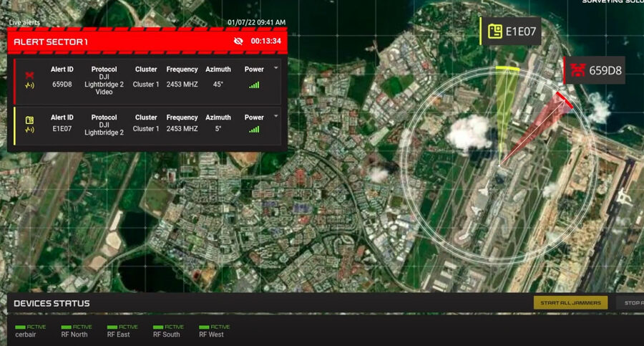
Task: Click the RF signal icon under the red drone
Action: tap(29, 86)
